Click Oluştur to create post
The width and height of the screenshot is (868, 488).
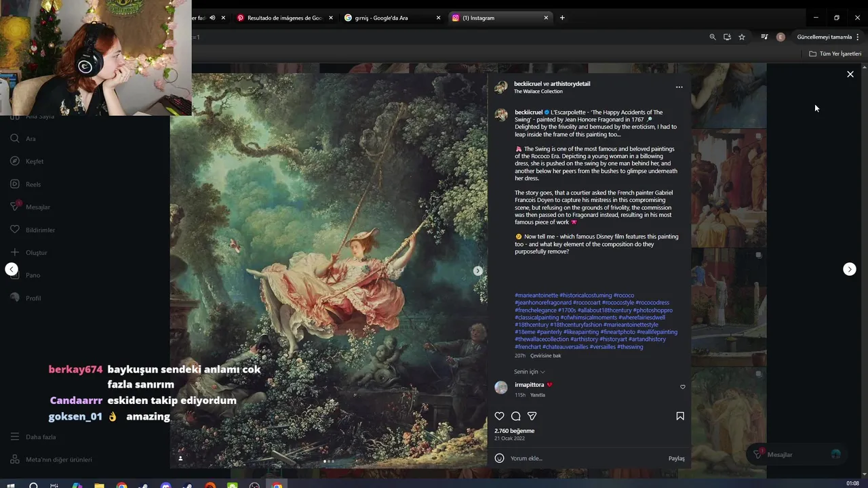pyautogui.click(x=28, y=252)
